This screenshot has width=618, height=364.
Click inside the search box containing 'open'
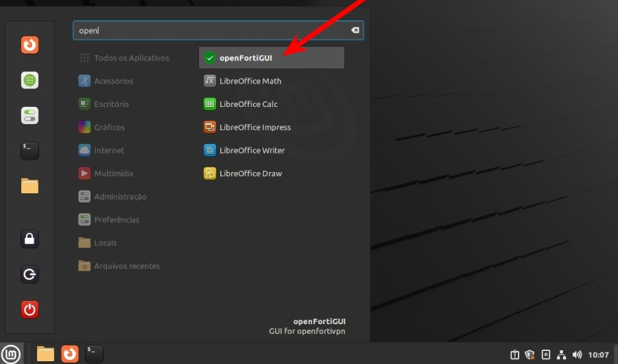coord(218,30)
